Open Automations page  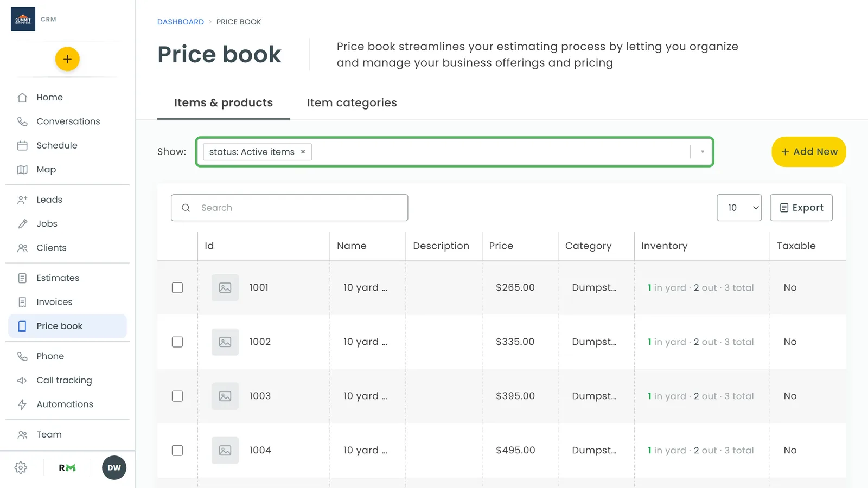(67, 404)
